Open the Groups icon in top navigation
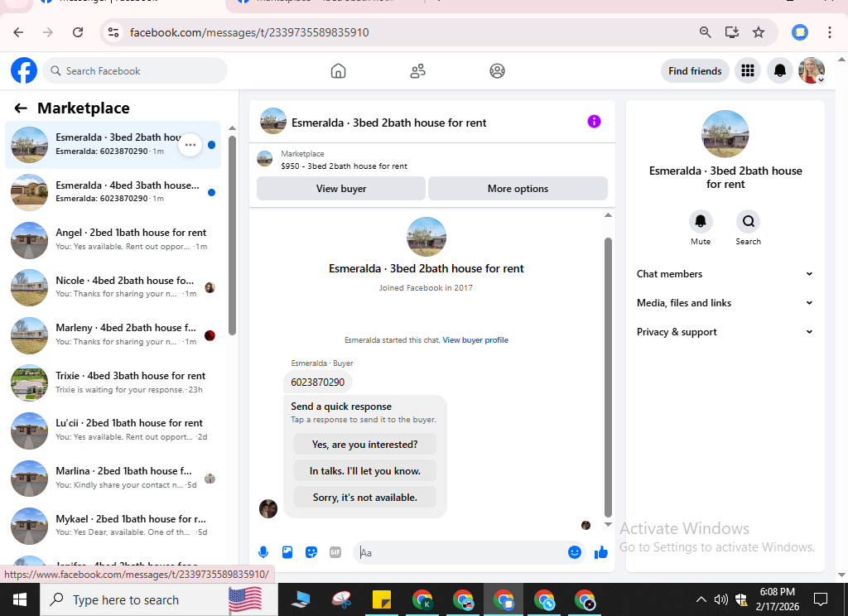The width and height of the screenshot is (848, 616). [x=497, y=71]
